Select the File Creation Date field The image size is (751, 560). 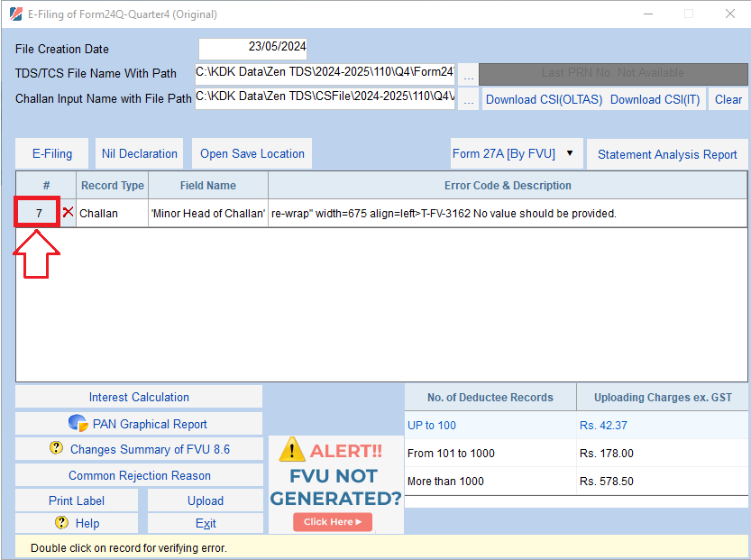[x=252, y=49]
